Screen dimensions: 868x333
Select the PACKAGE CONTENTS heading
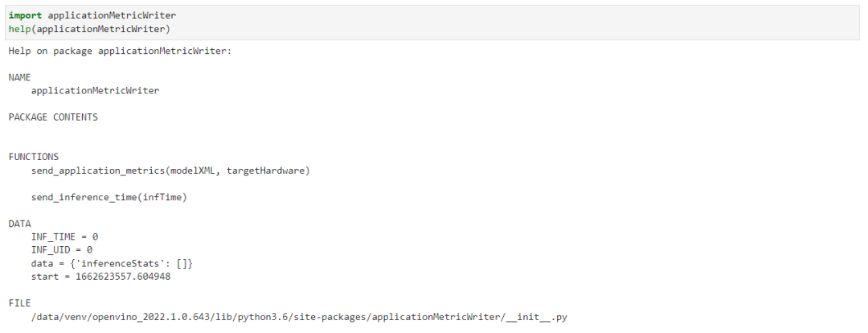[53, 117]
